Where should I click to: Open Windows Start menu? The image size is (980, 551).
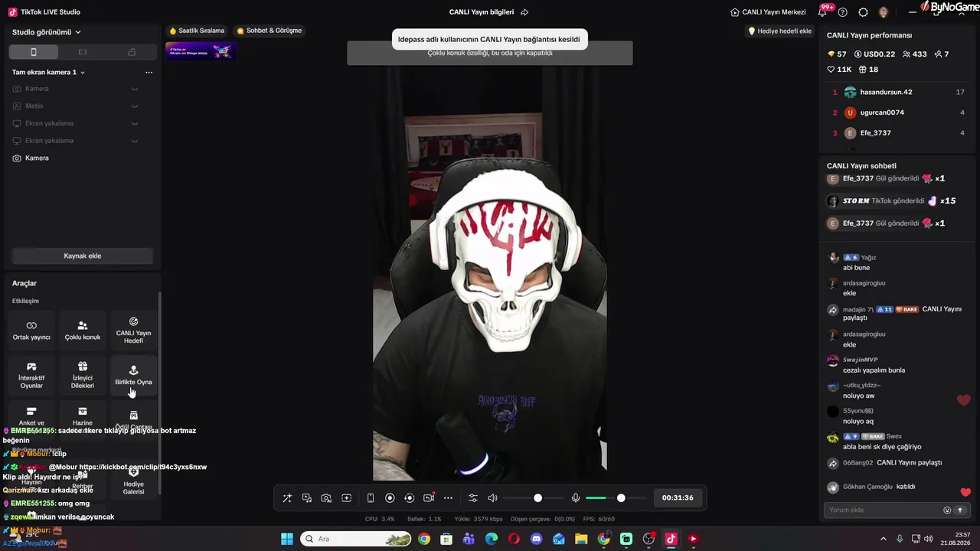287,539
